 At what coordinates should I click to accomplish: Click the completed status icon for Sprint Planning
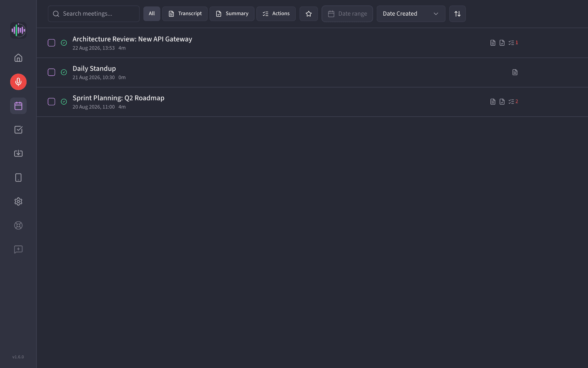pos(64,102)
